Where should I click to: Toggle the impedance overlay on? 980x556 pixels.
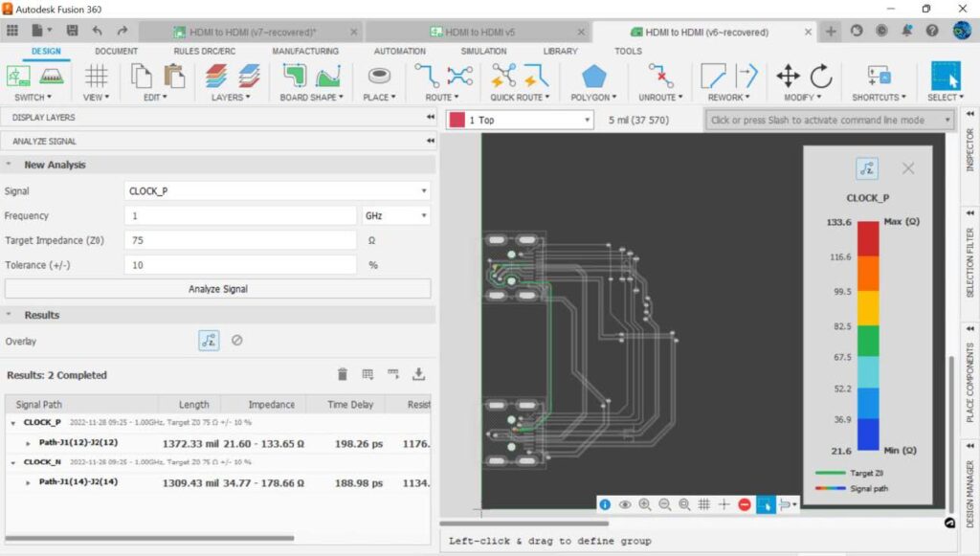209,340
